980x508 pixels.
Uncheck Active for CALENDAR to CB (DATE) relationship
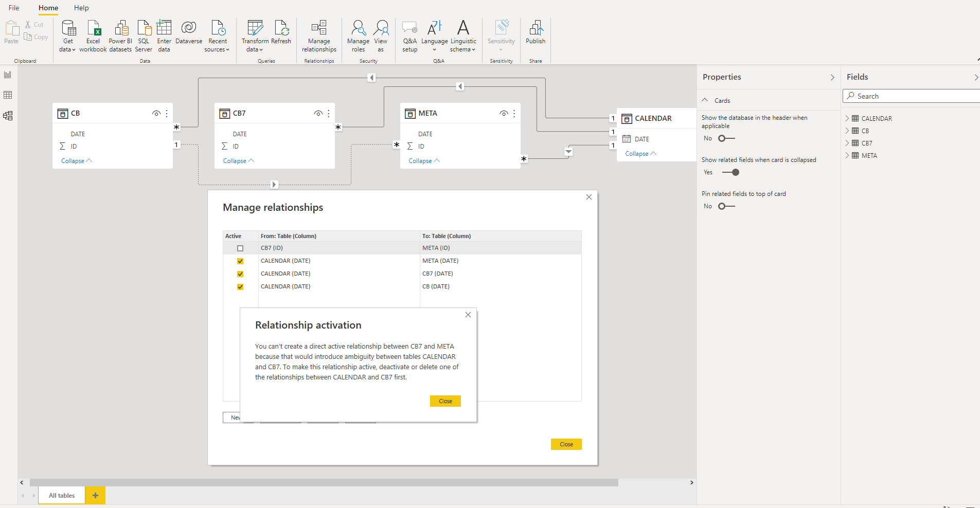240,287
